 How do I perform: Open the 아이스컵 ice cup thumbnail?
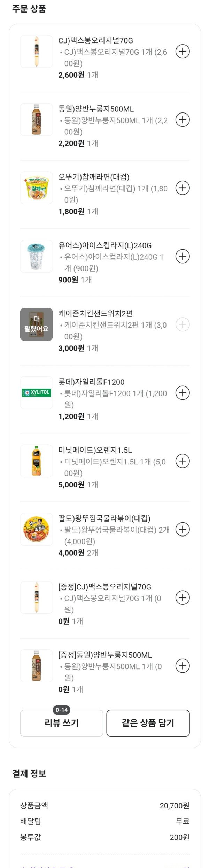click(36, 256)
